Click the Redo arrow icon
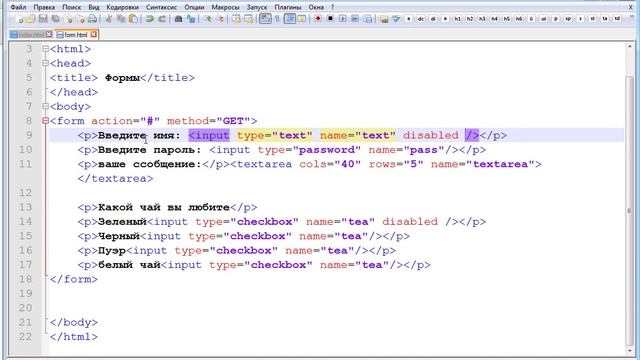Image resolution: width=640 pixels, height=360 pixels. coord(162,19)
